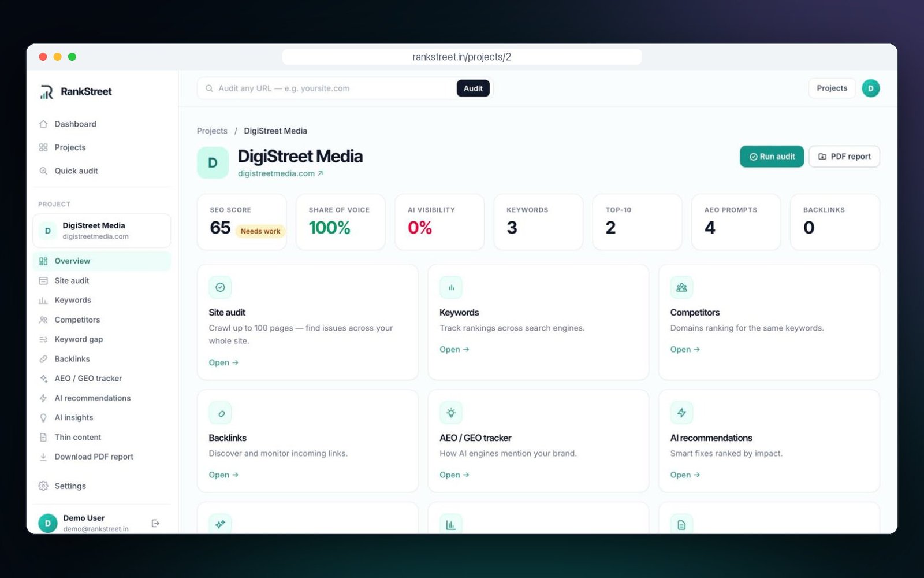Click the Competitors card people icon
This screenshot has height=578, width=924.
[x=681, y=287]
